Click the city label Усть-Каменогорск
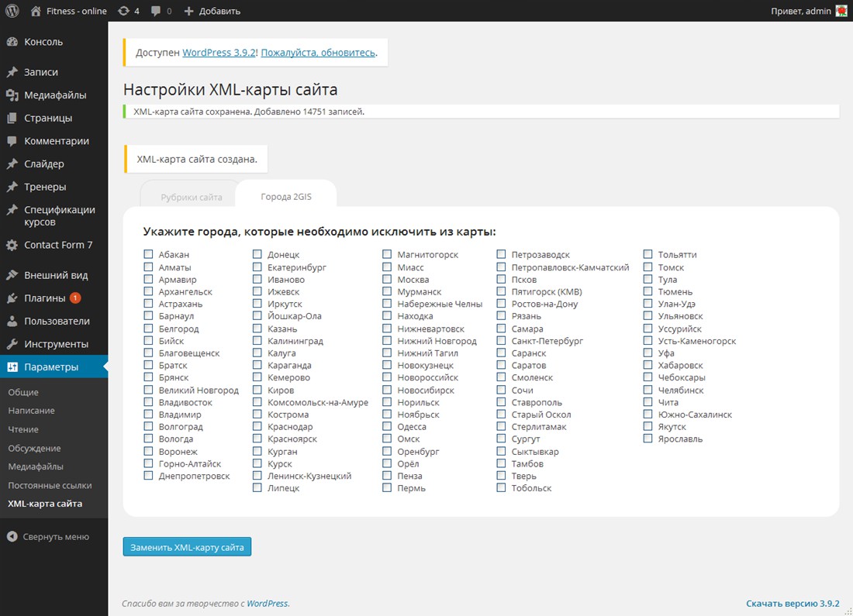Screen dimensions: 853x616 pyautogui.click(x=697, y=341)
